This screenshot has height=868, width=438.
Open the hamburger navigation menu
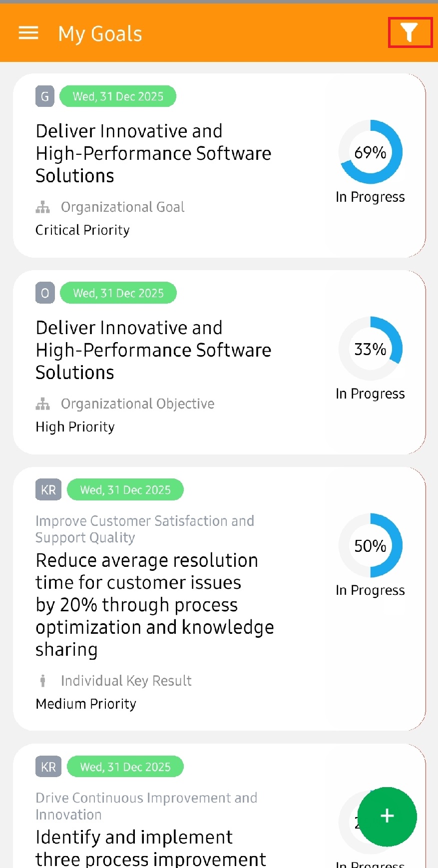click(x=28, y=33)
